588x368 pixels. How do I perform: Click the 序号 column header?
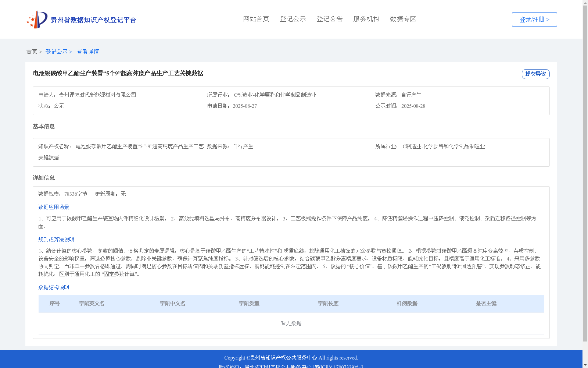point(54,304)
